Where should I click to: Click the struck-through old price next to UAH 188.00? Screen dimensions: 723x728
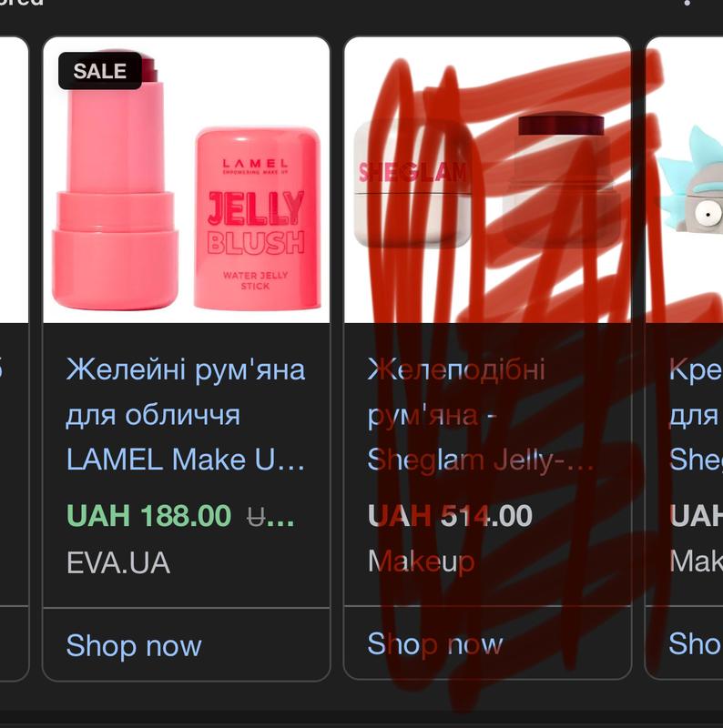click(x=270, y=516)
